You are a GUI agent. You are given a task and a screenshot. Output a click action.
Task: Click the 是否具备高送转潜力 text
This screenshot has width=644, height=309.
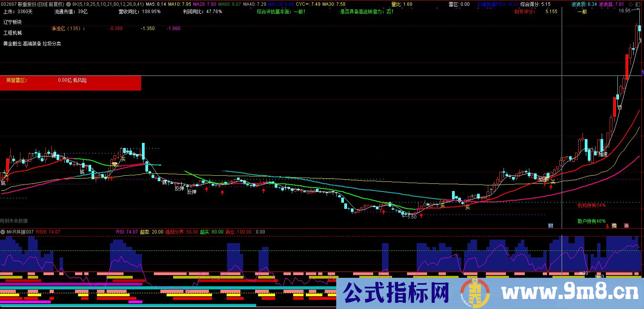[x=367, y=12]
